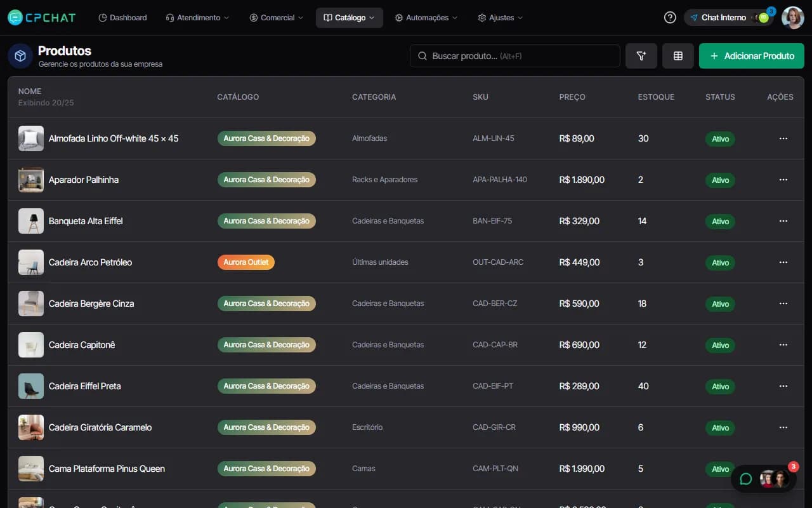Click the Escritório category cell

367,427
